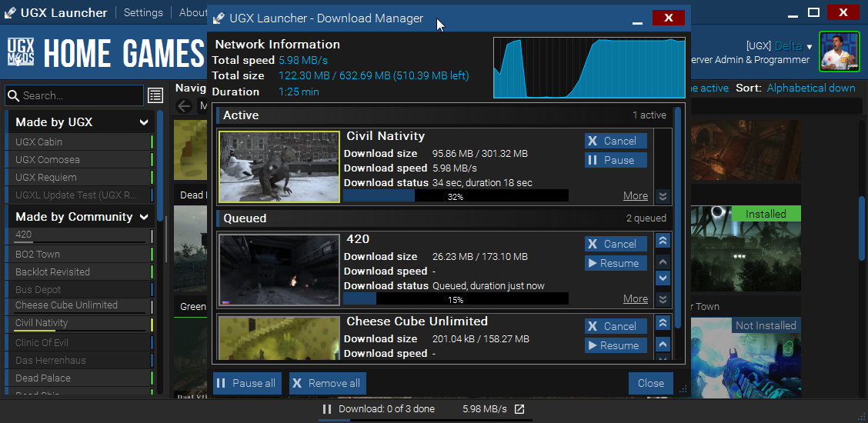Click the Download Manager resize grip
868x423 pixels.
click(682, 389)
